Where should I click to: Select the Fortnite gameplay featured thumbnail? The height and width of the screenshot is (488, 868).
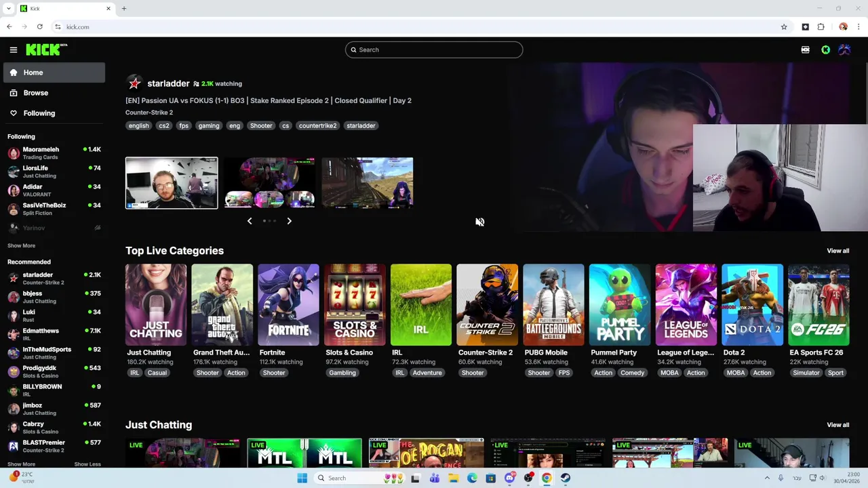(x=367, y=183)
